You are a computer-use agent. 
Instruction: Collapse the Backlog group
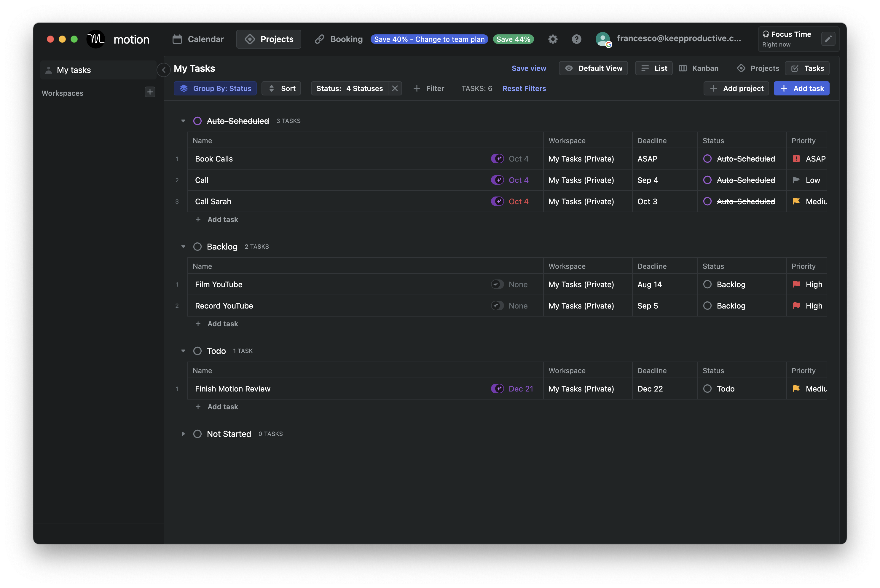pos(184,246)
